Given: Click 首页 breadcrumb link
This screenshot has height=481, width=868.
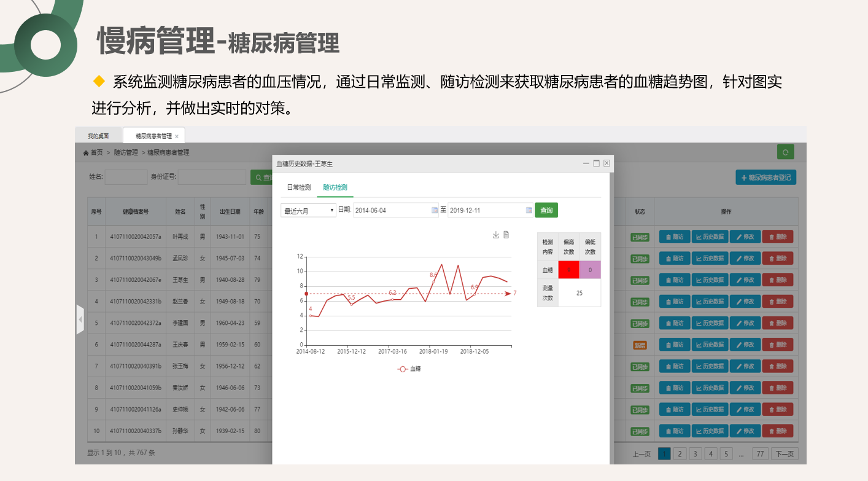Looking at the screenshot, I should pos(96,152).
